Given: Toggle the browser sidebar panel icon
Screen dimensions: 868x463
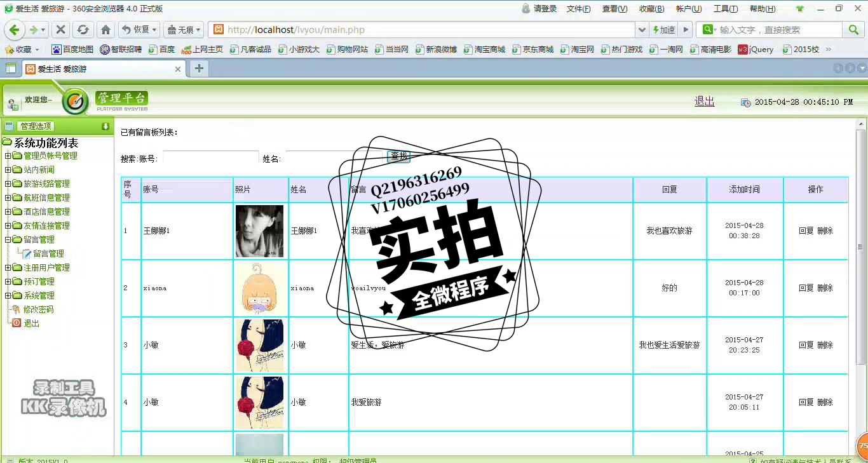Looking at the screenshot, I should point(11,69).
